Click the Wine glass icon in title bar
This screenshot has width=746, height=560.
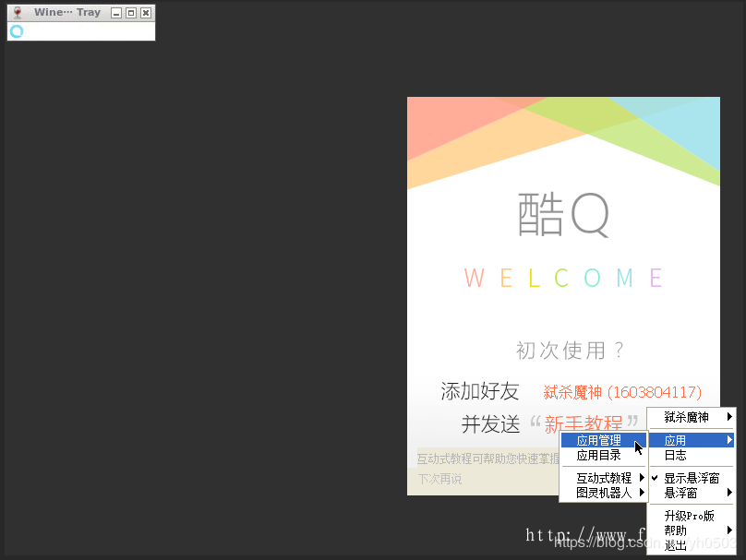pyautogui.click(x=17, y=13)
